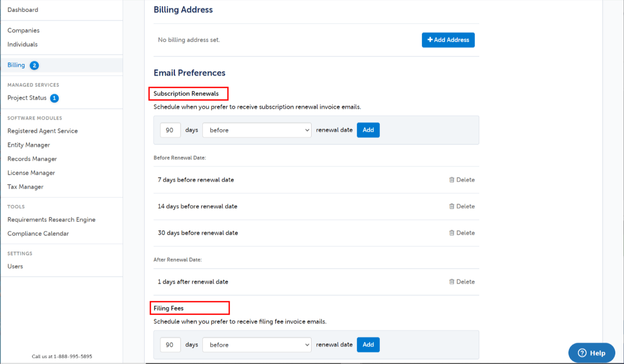Screen dimensions: 624x364
Task: Focus the Subscription Renewals days field
Action: point(170,130)
